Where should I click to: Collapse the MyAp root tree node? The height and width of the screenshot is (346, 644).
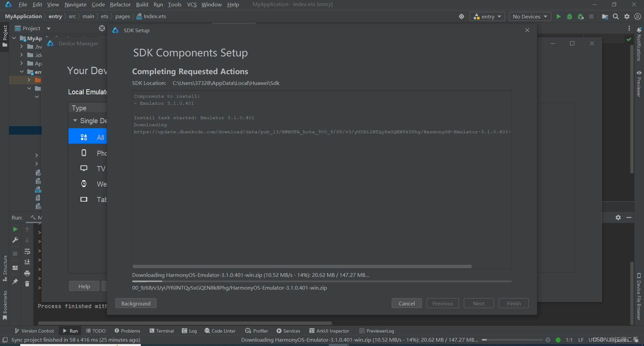point(14,38)
